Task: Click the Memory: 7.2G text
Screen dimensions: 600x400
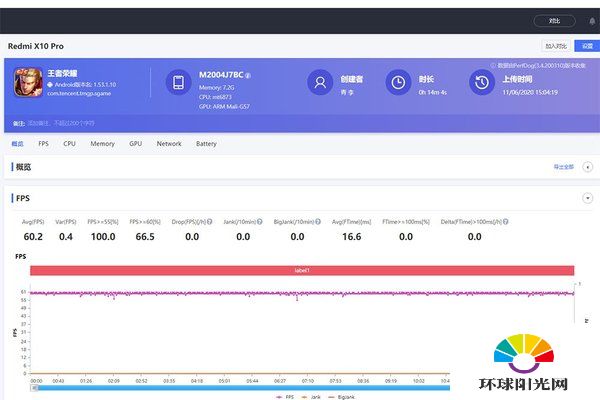Action: 217,87
